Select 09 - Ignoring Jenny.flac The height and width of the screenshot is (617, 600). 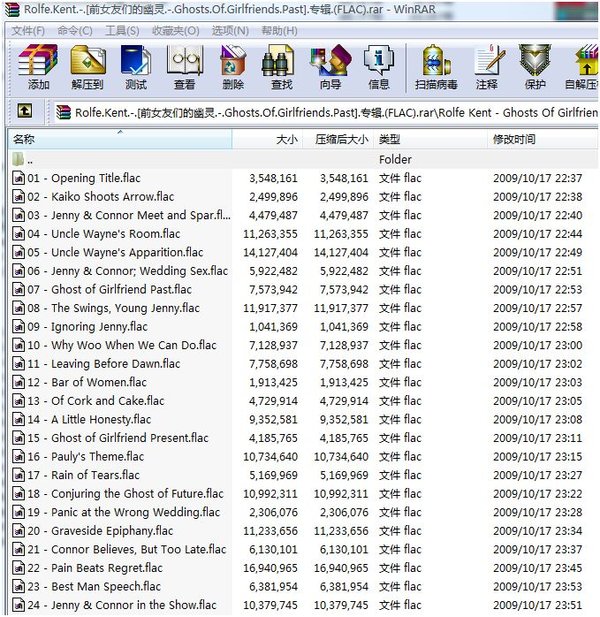87,327
